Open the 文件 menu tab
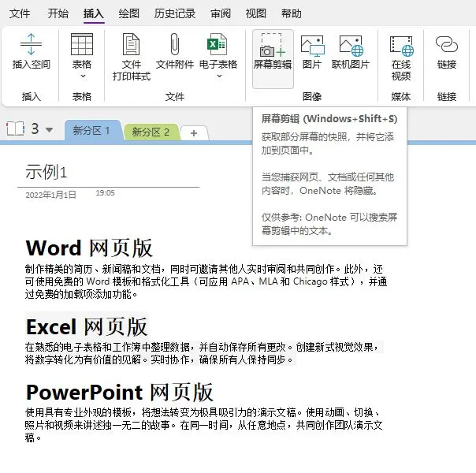Image resolution: width=476 pixels, height=473 pixels. (20, 13)
